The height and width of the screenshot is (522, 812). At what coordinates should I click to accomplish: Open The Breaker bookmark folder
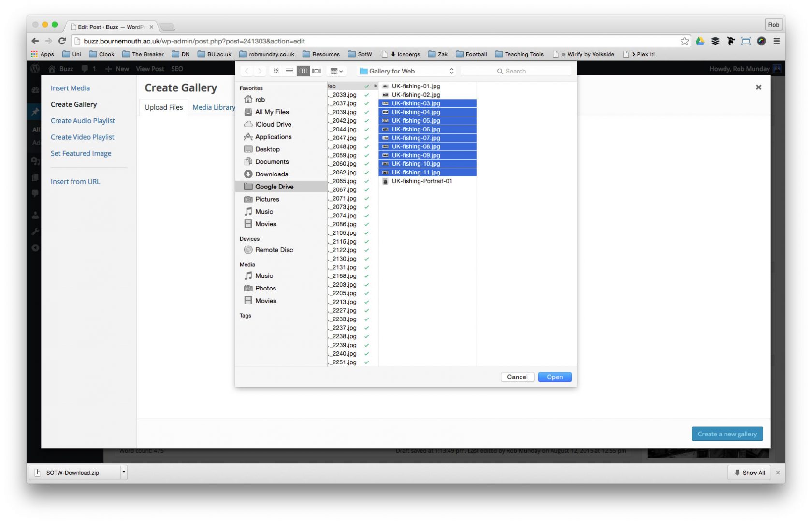(143, 54)
